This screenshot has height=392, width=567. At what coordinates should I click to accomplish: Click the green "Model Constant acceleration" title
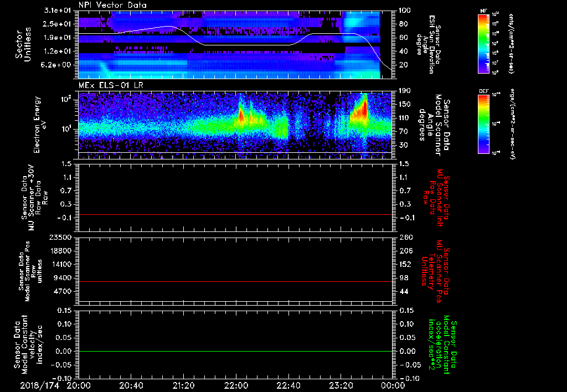pos(442,345)
